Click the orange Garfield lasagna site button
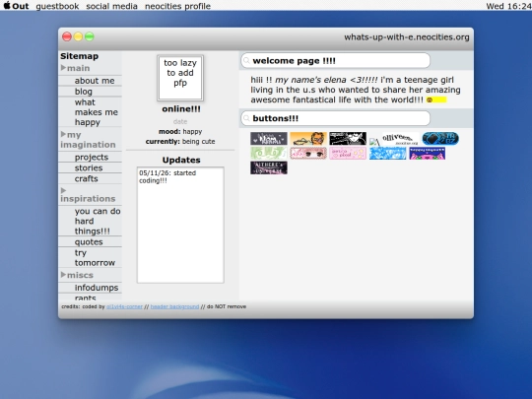532x399 pixels. tap(308, 139)
